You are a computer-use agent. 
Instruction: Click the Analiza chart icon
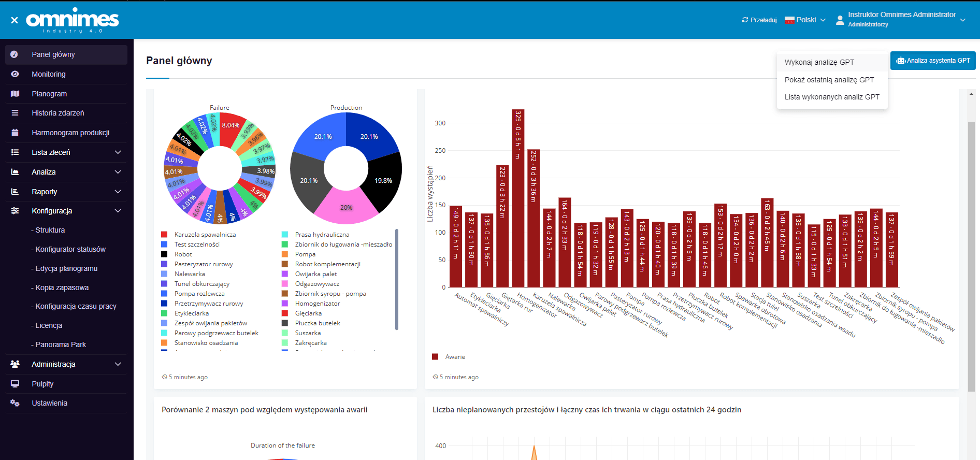[15, 172]
